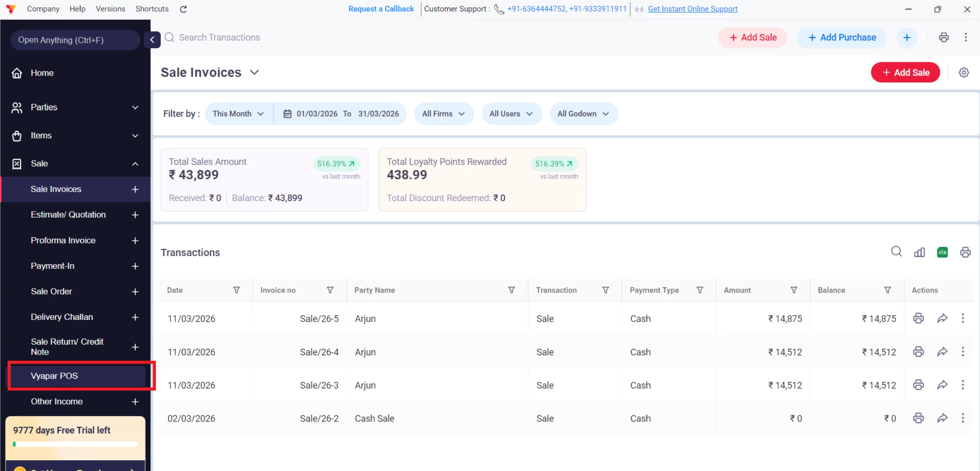
Task: Filter by Transaction column
Action: [x=606, y=290]
